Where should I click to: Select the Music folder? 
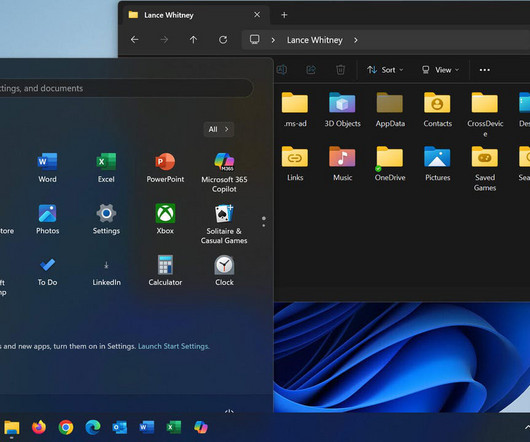[x=342, y=164]
